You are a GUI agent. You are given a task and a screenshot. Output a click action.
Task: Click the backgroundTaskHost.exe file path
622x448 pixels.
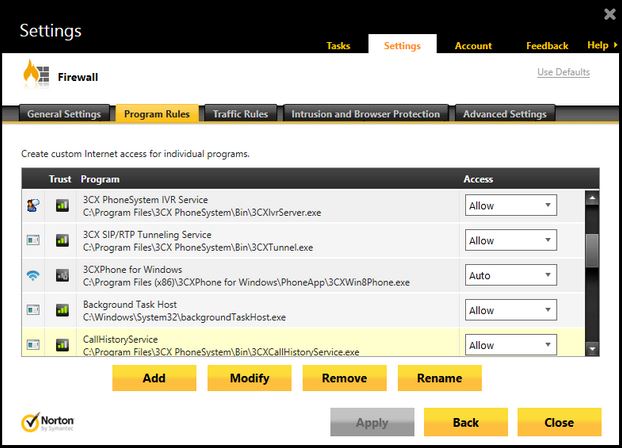point(184,317)
